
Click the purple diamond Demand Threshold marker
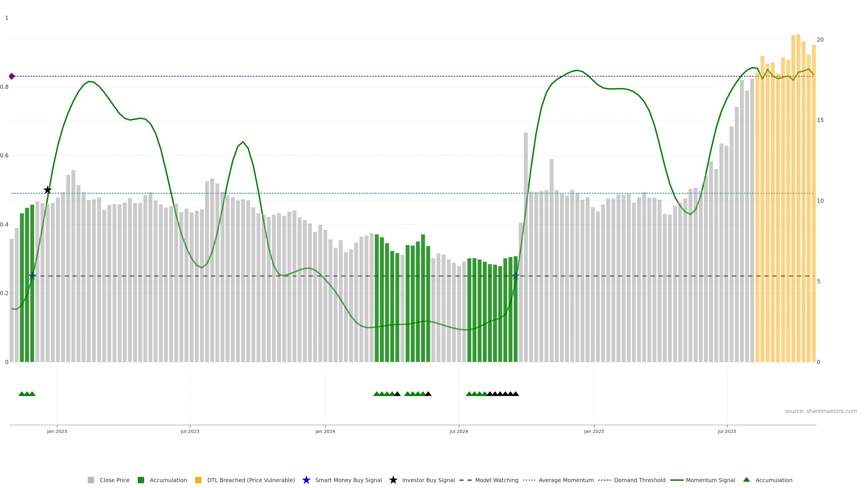tap(12, 76)
